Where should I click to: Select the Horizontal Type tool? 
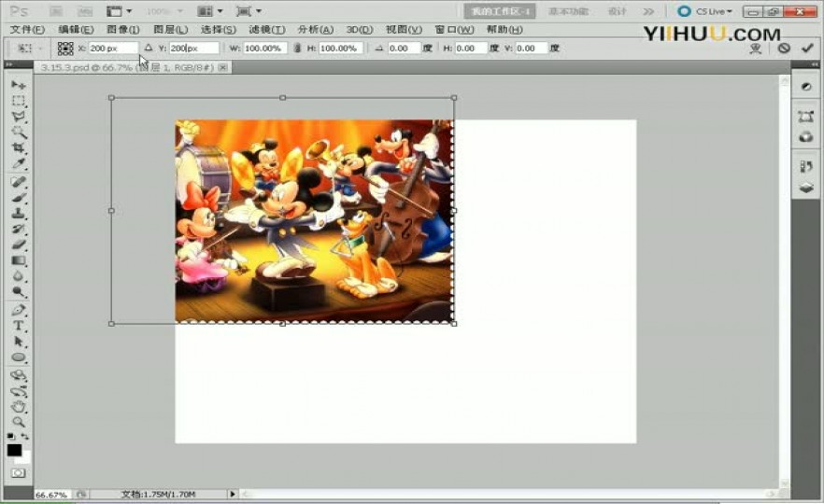point(19,326)
